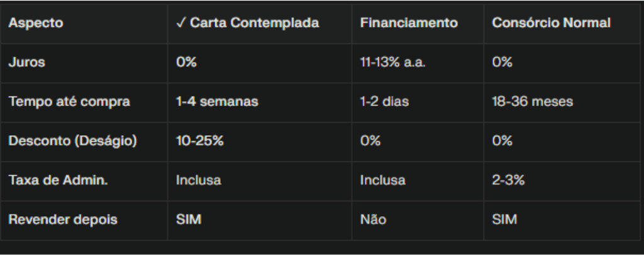644x255 pixels.
Task: Click Inclusa under Carta Contemplada column
Action: coord(199,180)
